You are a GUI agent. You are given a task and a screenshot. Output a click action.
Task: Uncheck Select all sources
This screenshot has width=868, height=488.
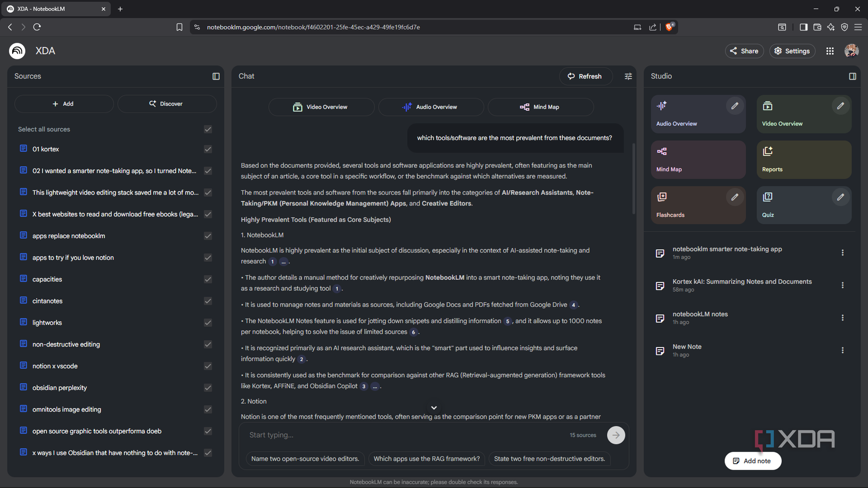[x=207, y=129]
